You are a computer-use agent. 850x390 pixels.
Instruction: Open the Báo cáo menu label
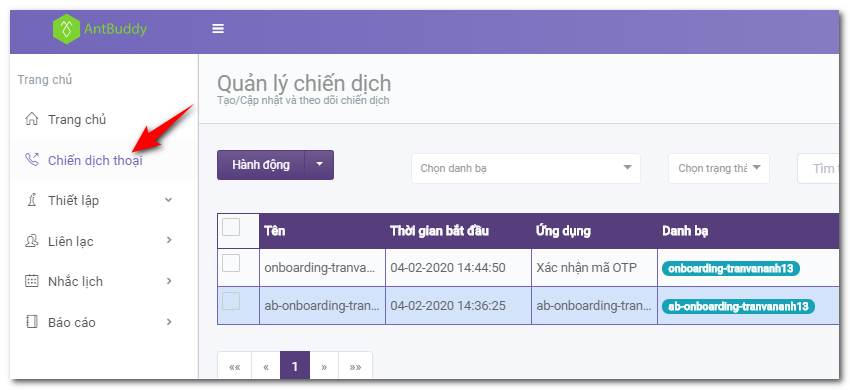(72, 323)
